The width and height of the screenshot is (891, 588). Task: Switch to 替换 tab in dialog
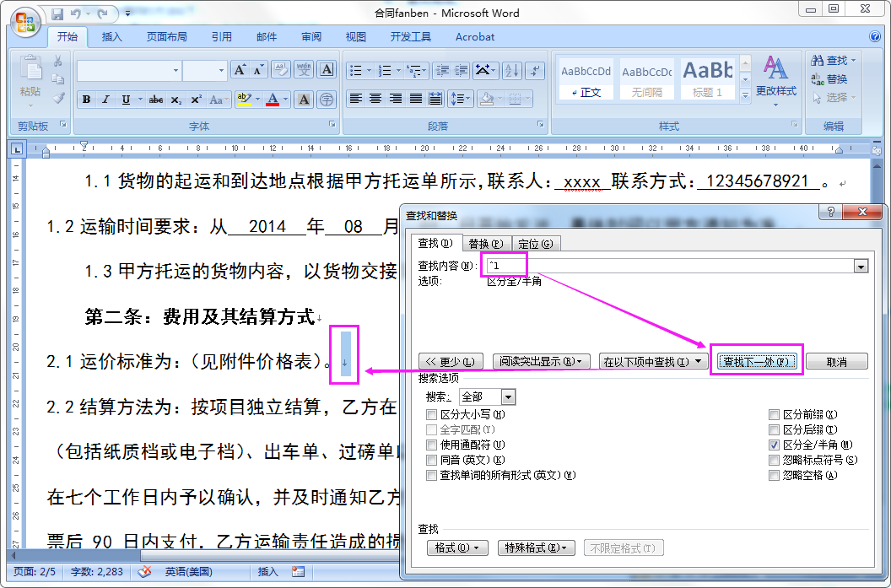point(486,244)
